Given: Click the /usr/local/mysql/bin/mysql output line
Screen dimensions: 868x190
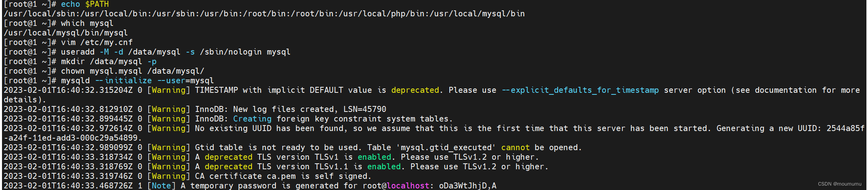Looking at the screenshot, I should [66, 33].
